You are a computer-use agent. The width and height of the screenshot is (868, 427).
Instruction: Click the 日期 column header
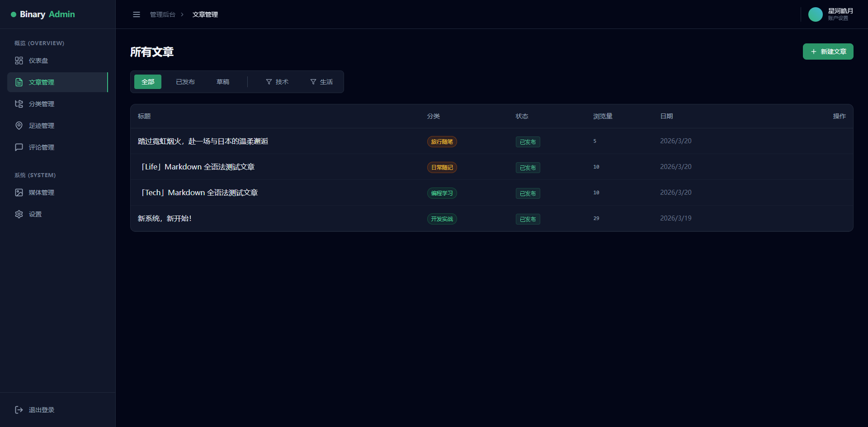tap(667, 116)
